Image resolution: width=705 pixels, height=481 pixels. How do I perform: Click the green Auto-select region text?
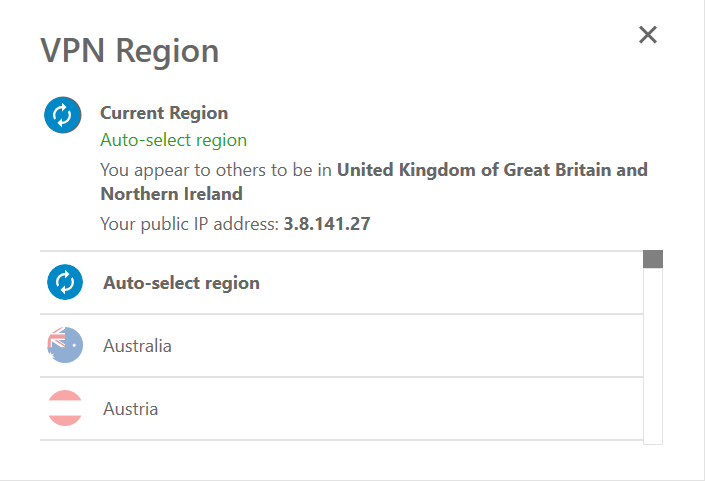(x=173, y=140)
